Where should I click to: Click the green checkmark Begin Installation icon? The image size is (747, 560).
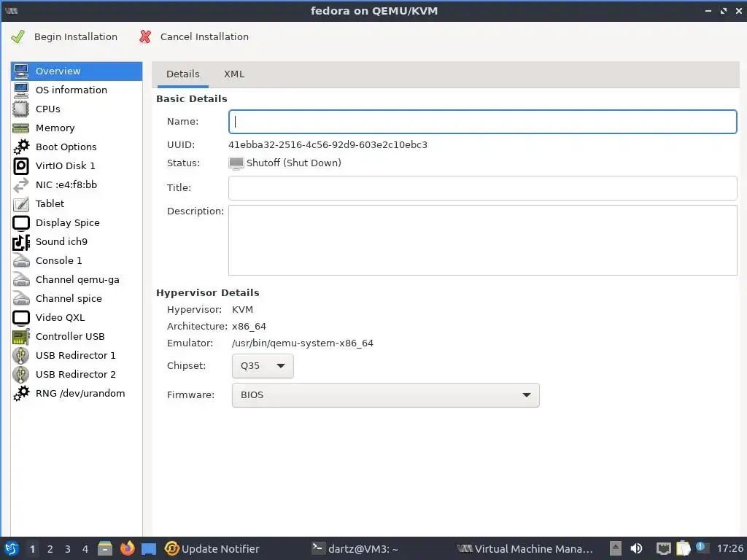click(x=18, y=36)
